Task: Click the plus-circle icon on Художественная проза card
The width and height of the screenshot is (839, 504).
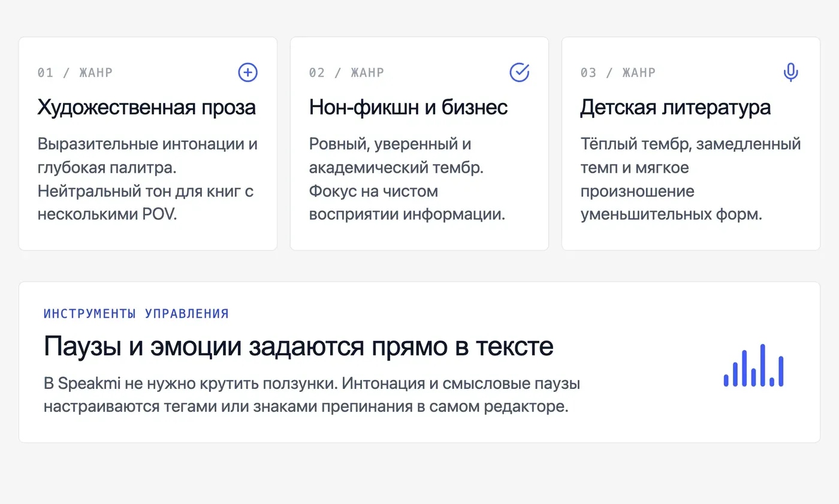Action: coord(248,73)
